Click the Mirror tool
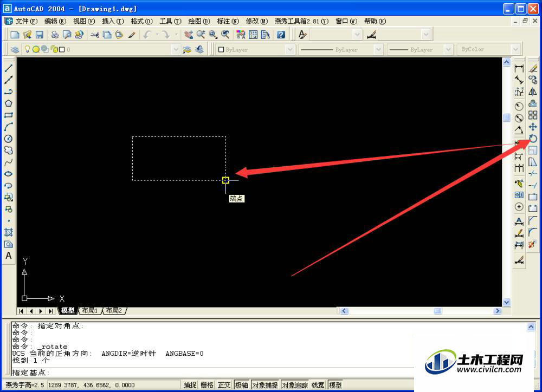Image resolution: width=542 pixels, height=392 pixels. pos(533,92)
